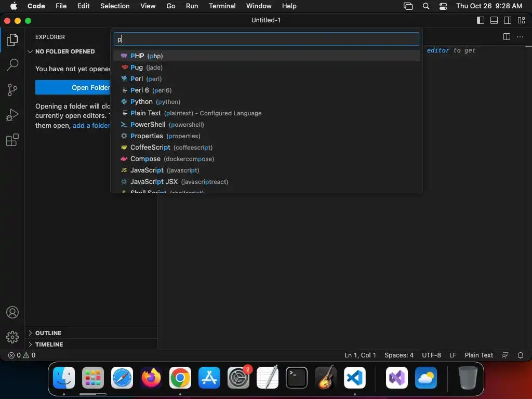The image size is (532, 399).
Task: Toggle bottom panel layout icon
Action: pos(494,20)
